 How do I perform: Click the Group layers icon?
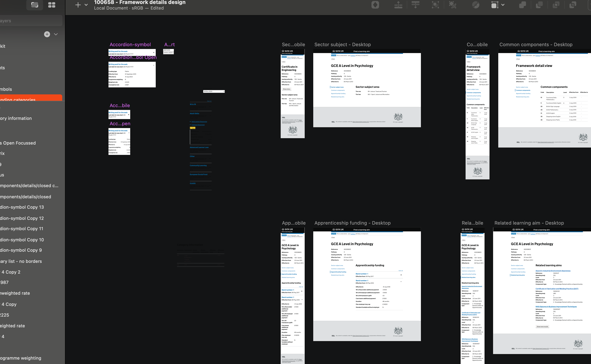pyautogui.click(x=435, y=5)
